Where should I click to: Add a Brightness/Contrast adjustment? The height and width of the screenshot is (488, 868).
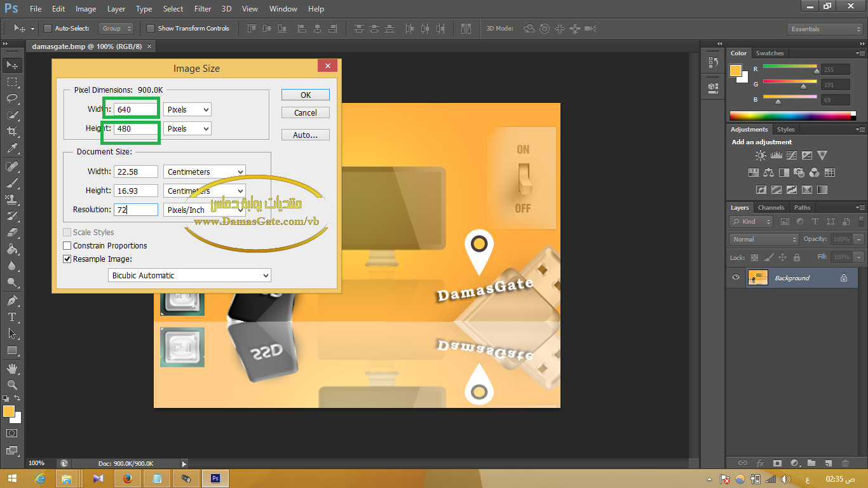click(x=761, y=155)
